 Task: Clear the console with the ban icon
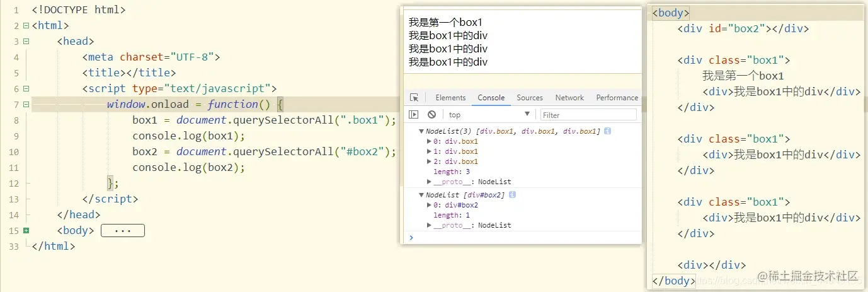click(431, 115)
